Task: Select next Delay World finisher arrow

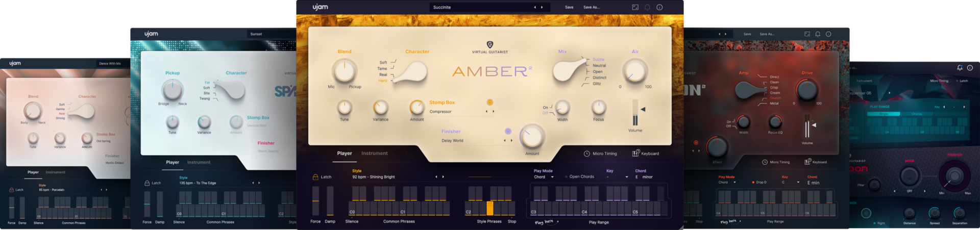Action: coord(511,141)
